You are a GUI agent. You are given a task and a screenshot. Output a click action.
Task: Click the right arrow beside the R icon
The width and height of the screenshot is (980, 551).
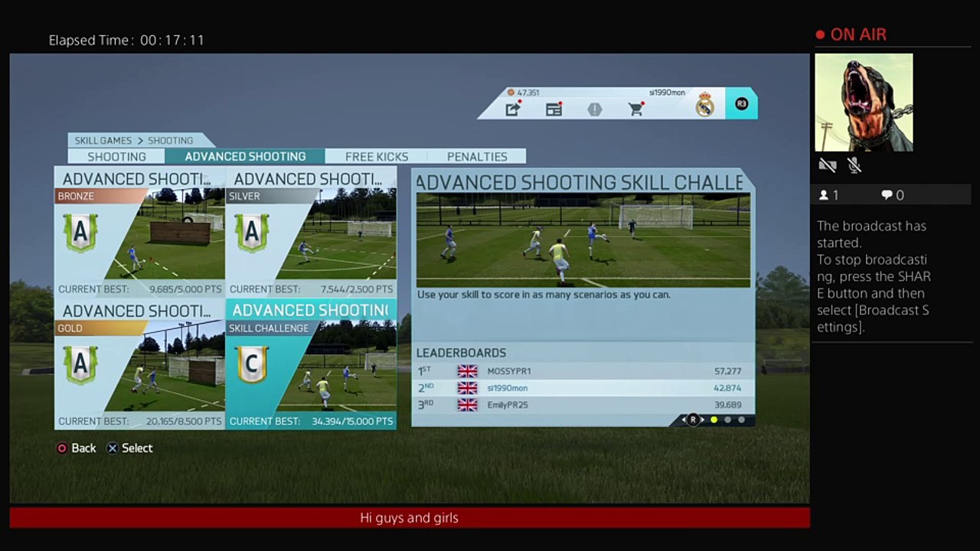coord(702,419)
